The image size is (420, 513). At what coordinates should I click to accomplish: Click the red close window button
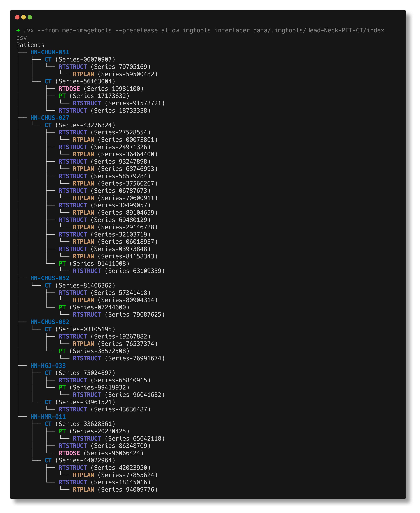tap(17, 17)
